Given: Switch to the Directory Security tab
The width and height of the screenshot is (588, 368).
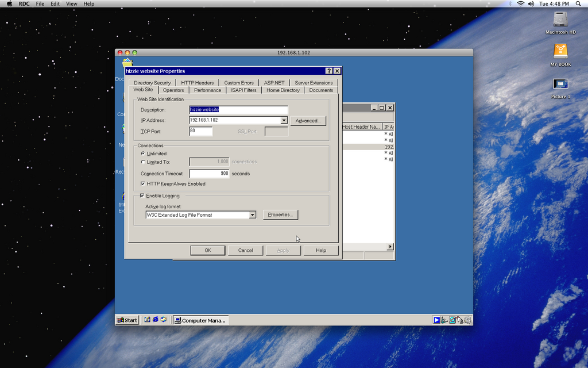Looking at the screenshot, I should pyautogui.click(x=152, y=83).
